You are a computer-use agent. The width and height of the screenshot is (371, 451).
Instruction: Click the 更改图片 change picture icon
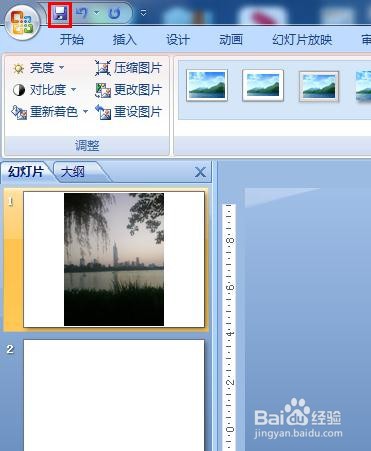point(103,90)
